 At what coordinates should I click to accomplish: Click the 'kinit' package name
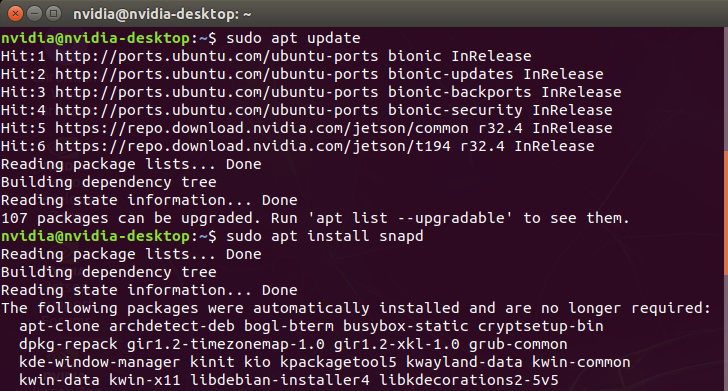coord(212,362)
